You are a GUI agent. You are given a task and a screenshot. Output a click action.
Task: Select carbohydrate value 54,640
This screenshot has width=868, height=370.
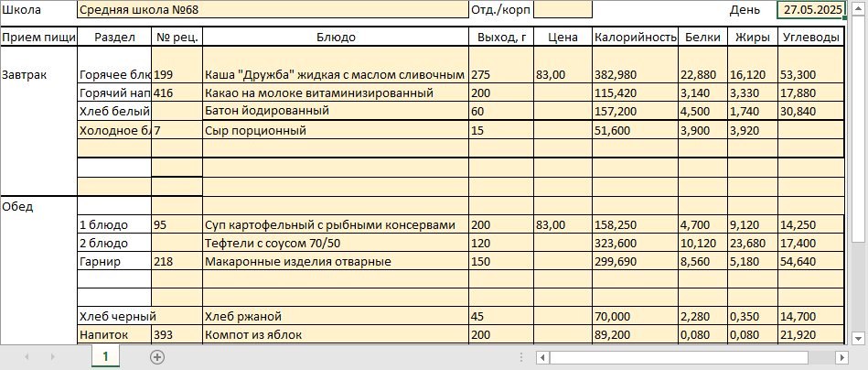(811, 261)
